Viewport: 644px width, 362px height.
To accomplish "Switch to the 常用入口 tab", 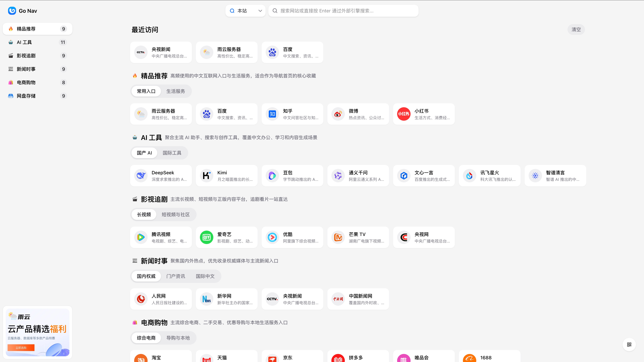I will tap(146, 91).
